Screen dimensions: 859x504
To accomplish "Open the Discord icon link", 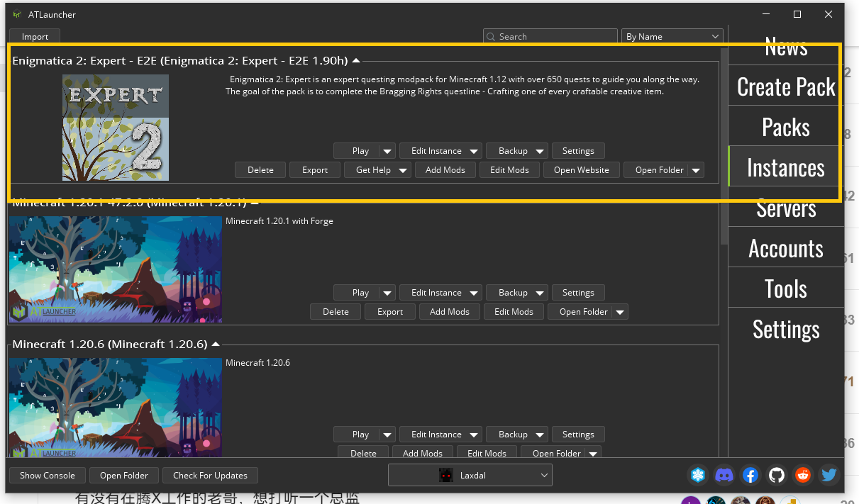I will (724, 475).
